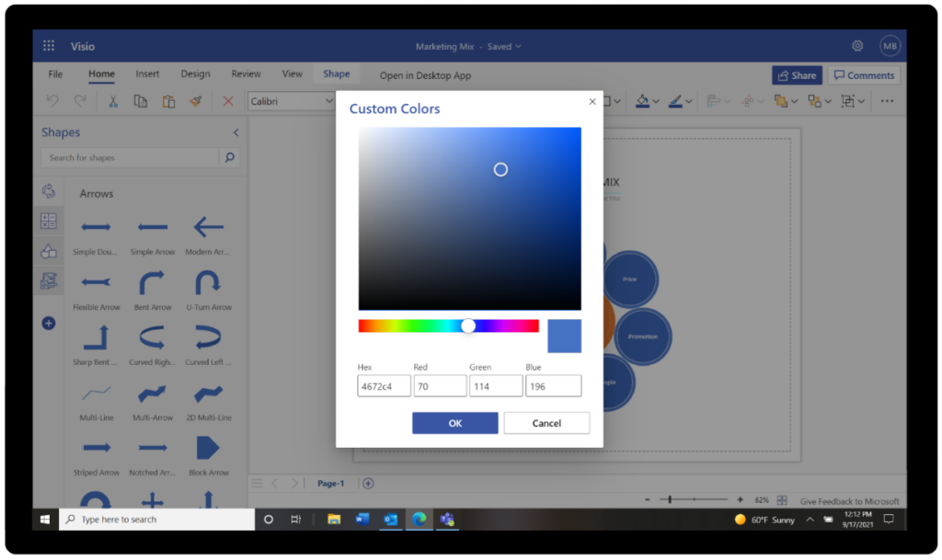Click the Bring to Front icon

[783, 101]
